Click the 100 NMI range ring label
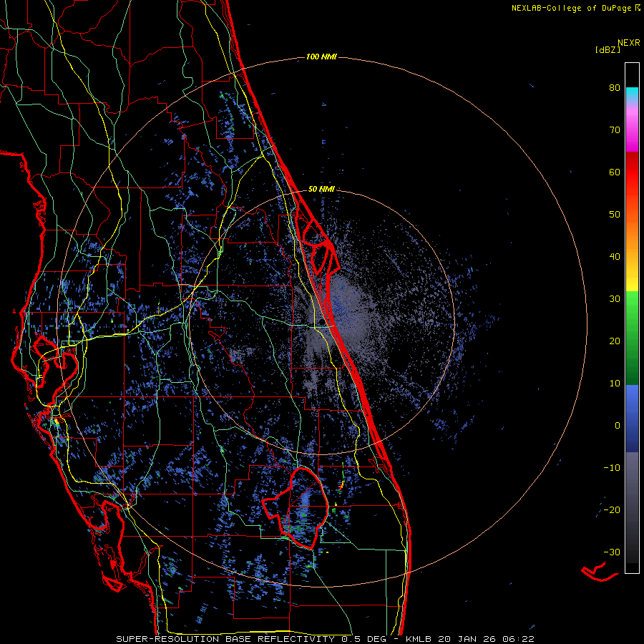 coord(321,57)
